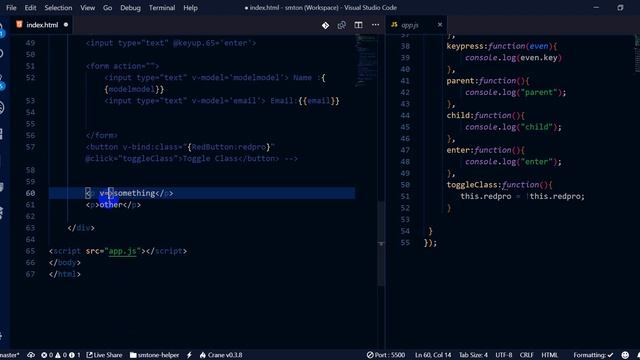The height and width of the screenshot is (360, 640).
Task: Change language mode from HTML
Action: [x=549, y=355]
